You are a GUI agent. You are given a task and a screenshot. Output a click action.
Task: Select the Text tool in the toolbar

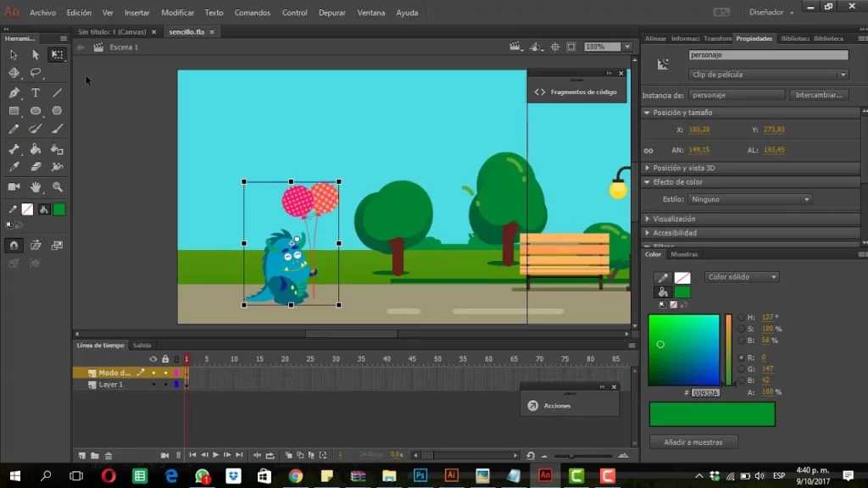click(36, 92)
